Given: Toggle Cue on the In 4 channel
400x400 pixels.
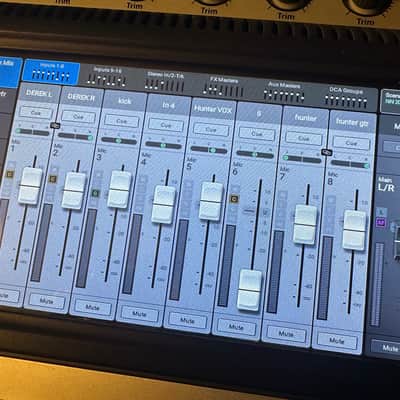Looking at the screenshot, I should (166, 125).
